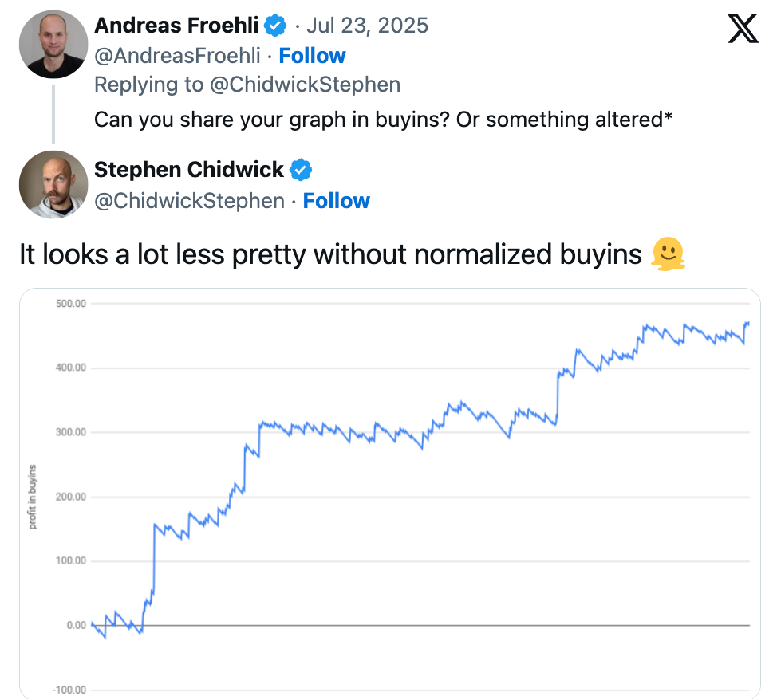The width and height of the screenshot is (777, 700).
Task: Click the reply text about buyins
Action: [x=383, y=120]
